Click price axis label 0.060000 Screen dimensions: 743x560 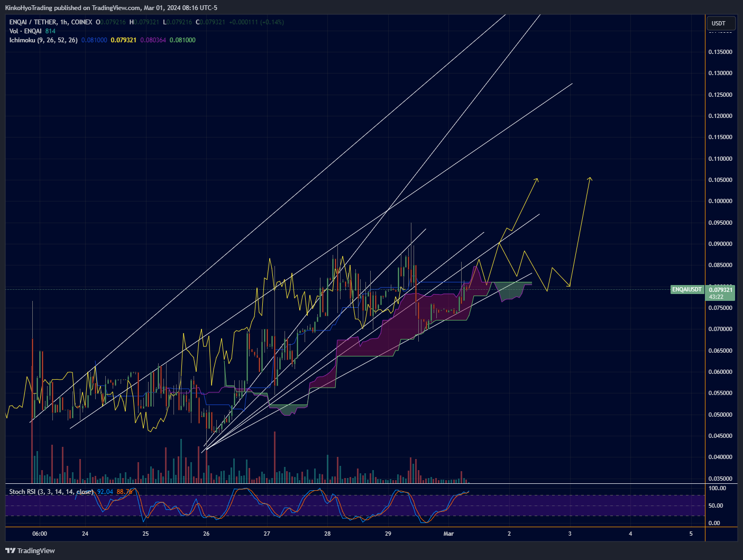tap(720, 372)
